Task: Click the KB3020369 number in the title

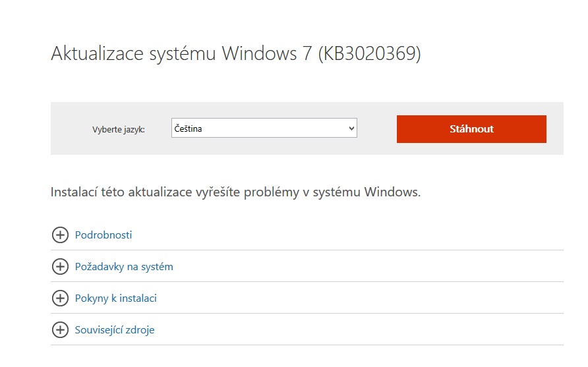Action: [369, 54]
